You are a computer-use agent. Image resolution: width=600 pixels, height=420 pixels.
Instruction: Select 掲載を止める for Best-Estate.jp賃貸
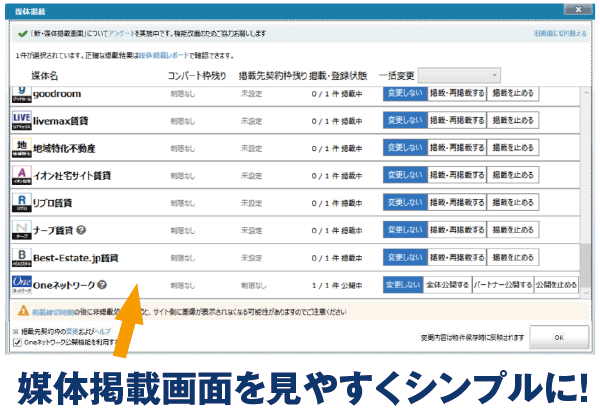click(x=513, y=257)
